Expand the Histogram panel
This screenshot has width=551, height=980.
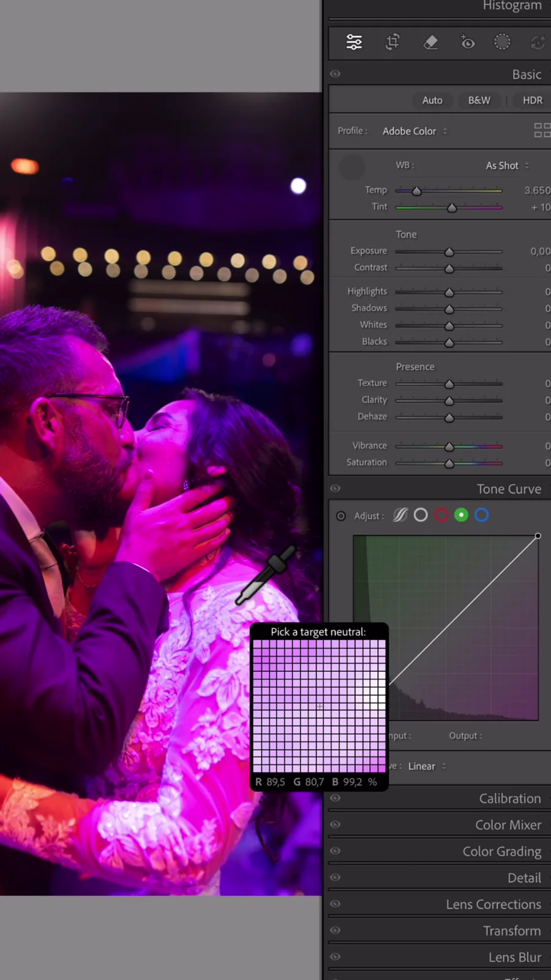tap(512, 6)
